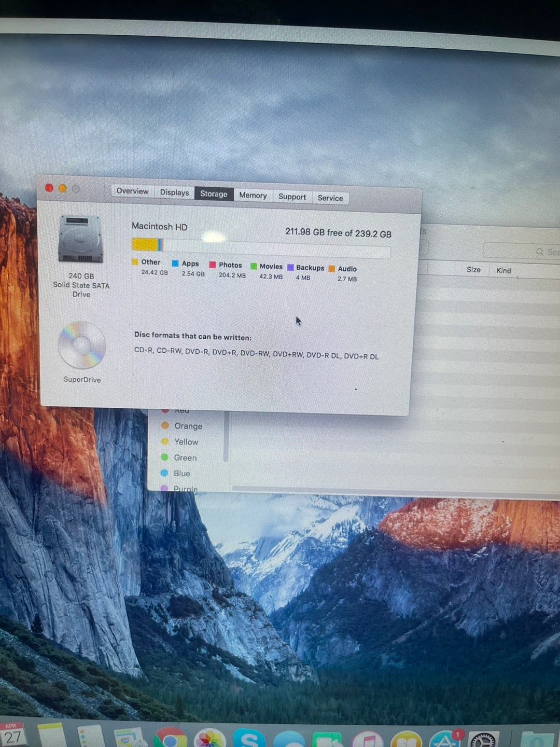Click the Macintosh HD hard drive icon
Screen dimensions: 560x747
coord(81,239)
